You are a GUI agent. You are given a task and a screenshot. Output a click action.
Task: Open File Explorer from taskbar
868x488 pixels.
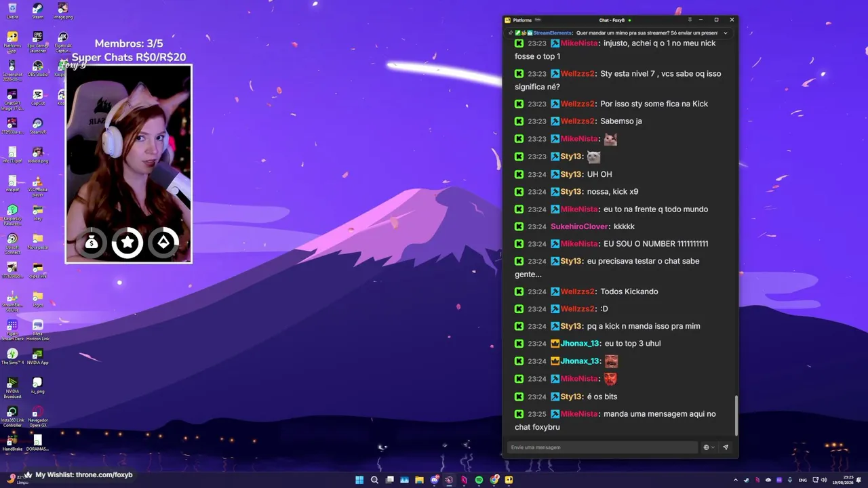pyautogui.click(x=420, y=480)
